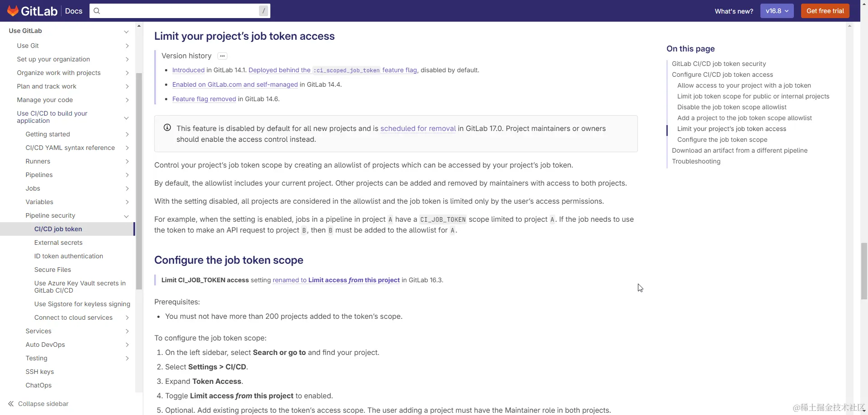Select Troubleshooting in On this page list

(696, 161)
